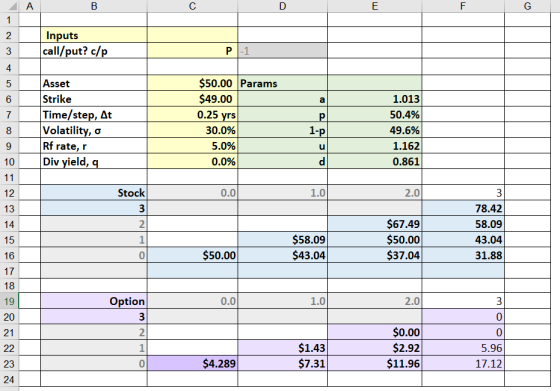Select option tree cell $2.92
560x391 pixels.
pyautogui.click(x=374, y=348)
